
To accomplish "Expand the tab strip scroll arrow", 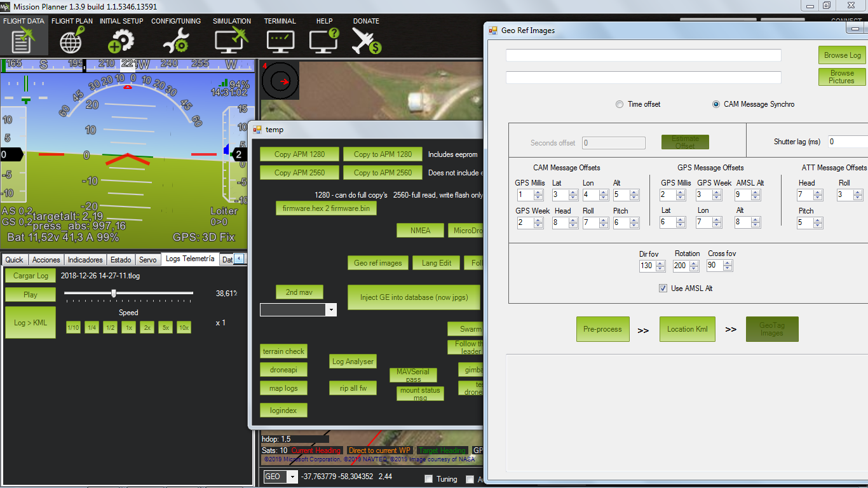I will [239, 259].
